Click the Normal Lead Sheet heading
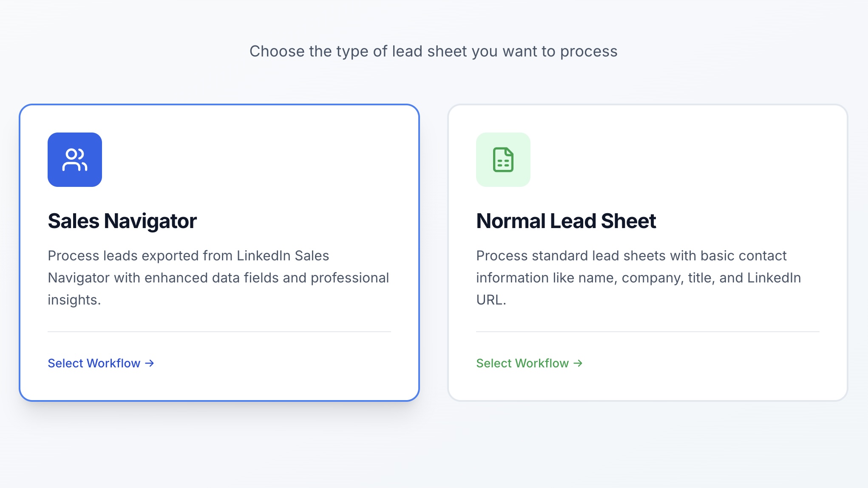The height and width of the screenshot is (488, 868). tap(566, 220)
